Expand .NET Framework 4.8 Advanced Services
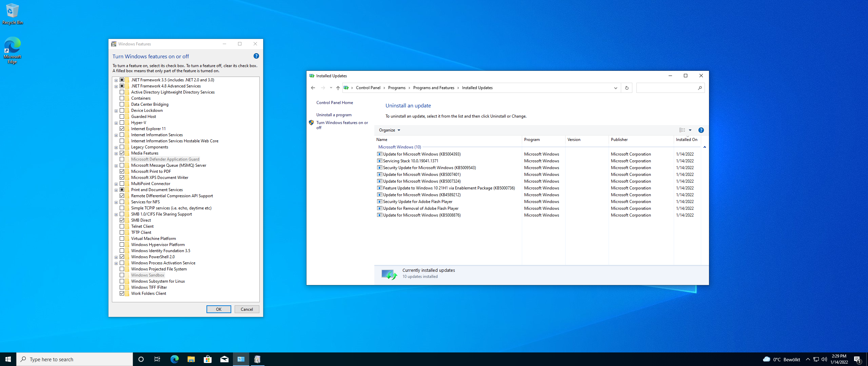Image resolution: width=868 pixels, height=366 pixels. [116, 86]
